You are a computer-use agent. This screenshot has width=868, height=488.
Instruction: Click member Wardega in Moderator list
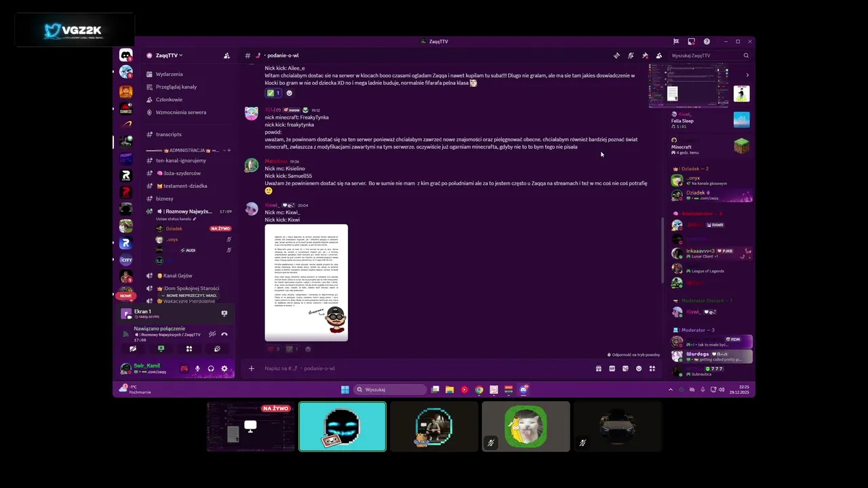[711, 356]
